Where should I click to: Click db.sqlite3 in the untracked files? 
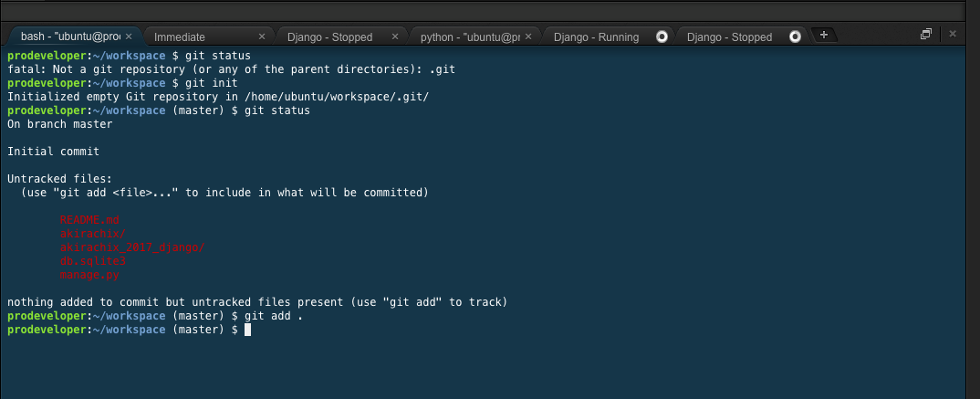click(x=92, y=260)
